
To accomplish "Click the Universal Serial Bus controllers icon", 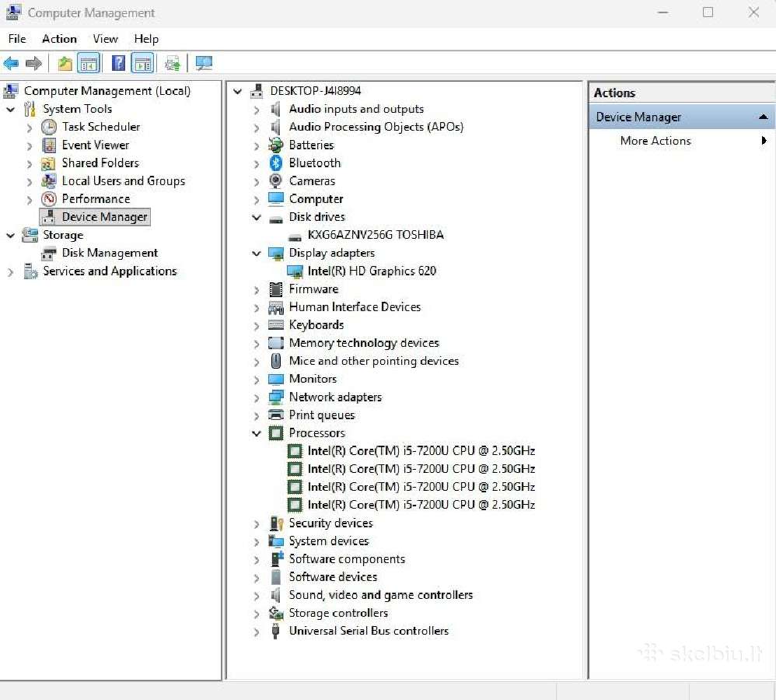I will (276, 632).
